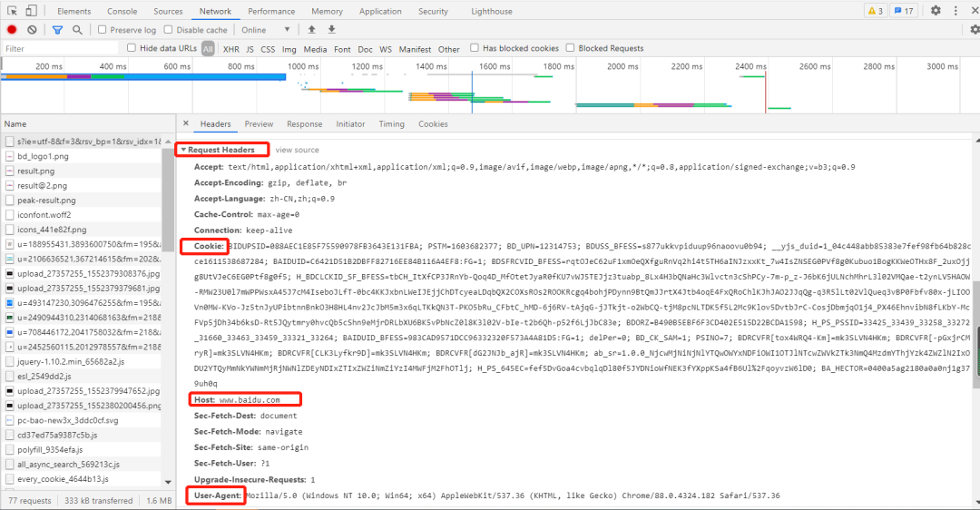Click the inspect element picker icon
The height and width of the screenshot is (510, 980).
coord(11,11)
